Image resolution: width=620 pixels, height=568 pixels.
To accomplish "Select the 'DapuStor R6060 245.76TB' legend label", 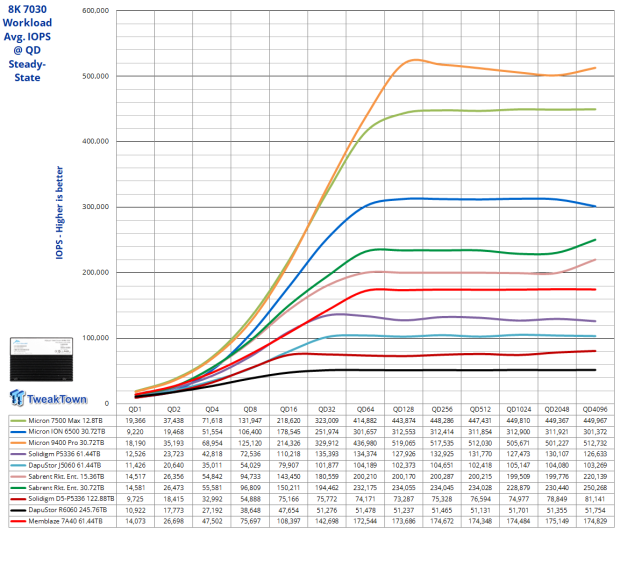I will point(68,510).
